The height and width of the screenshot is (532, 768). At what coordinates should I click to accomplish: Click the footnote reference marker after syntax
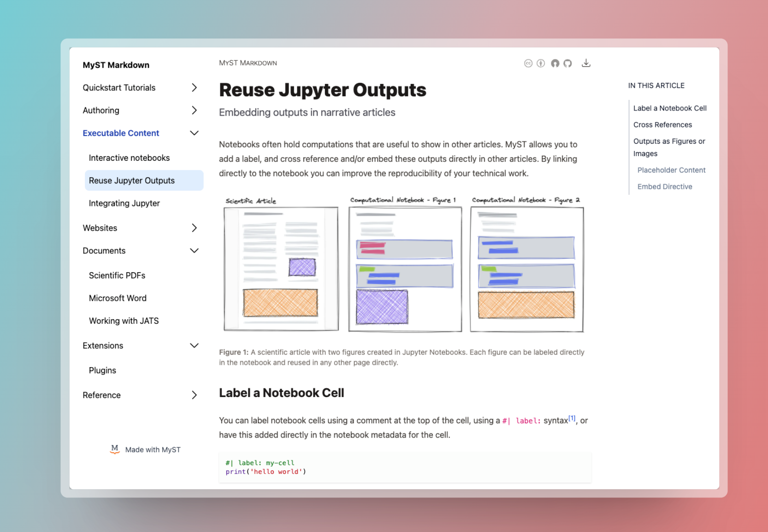[x=572, y=417]
